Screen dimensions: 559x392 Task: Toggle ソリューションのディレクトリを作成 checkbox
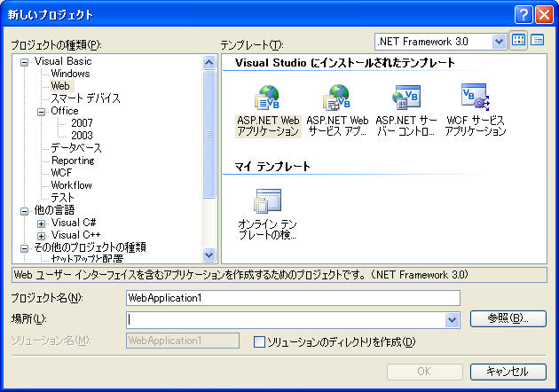pos(259,341)
